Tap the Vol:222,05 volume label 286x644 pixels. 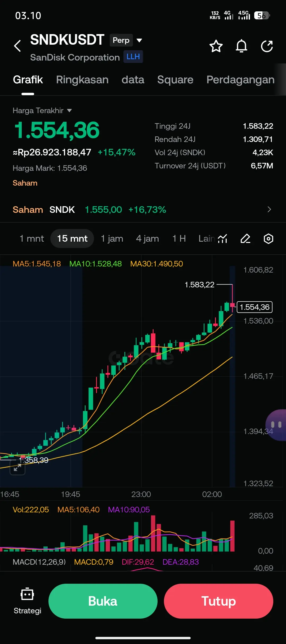pyautogui.click(x=31, y=509)
